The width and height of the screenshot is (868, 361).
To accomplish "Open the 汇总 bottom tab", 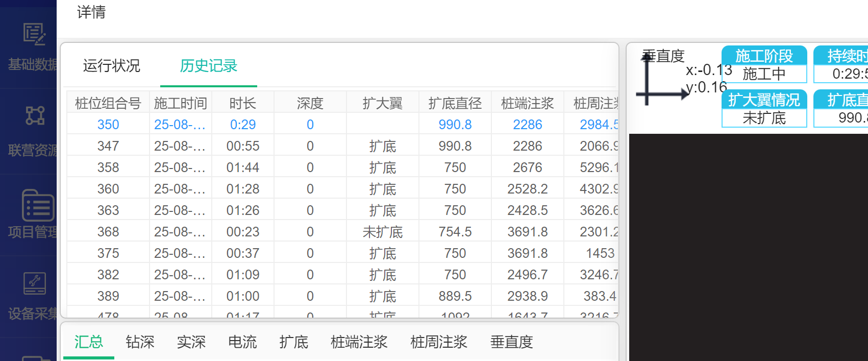I will [x=89, y=342].
